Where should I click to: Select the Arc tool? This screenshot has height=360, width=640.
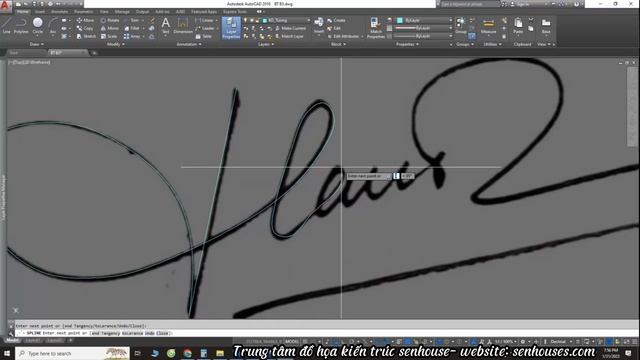tap(53, 26)
